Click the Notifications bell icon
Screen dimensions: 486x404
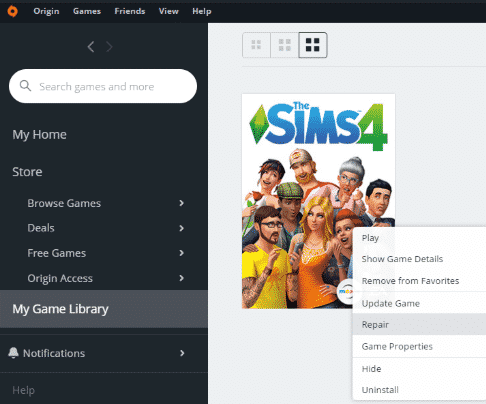click(x=13, y=353)
